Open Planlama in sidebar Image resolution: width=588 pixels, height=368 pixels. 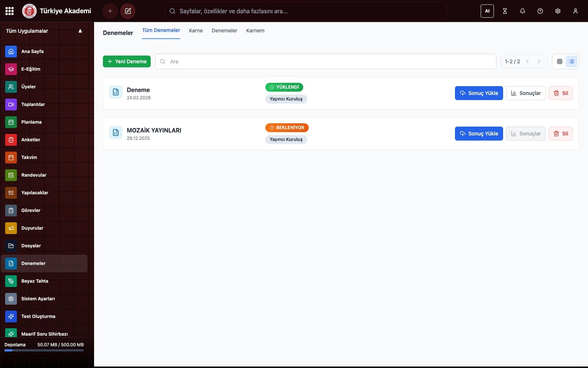point(44,122)
